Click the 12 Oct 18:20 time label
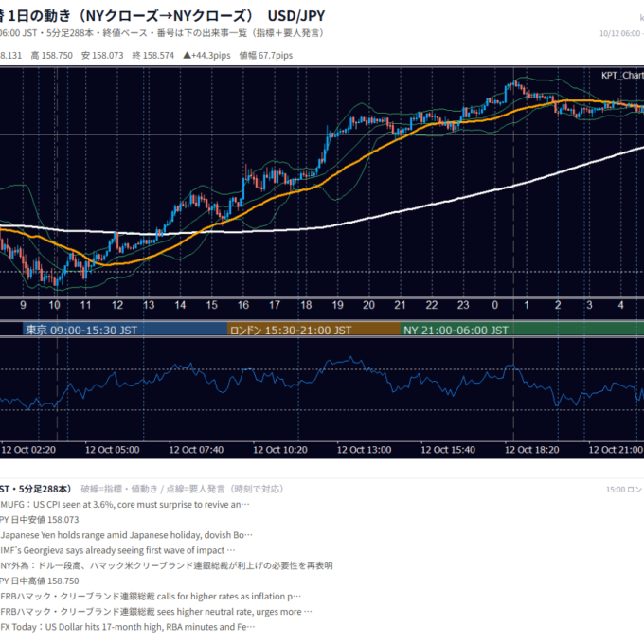644x644 pixels. click(x=532, y=450)
